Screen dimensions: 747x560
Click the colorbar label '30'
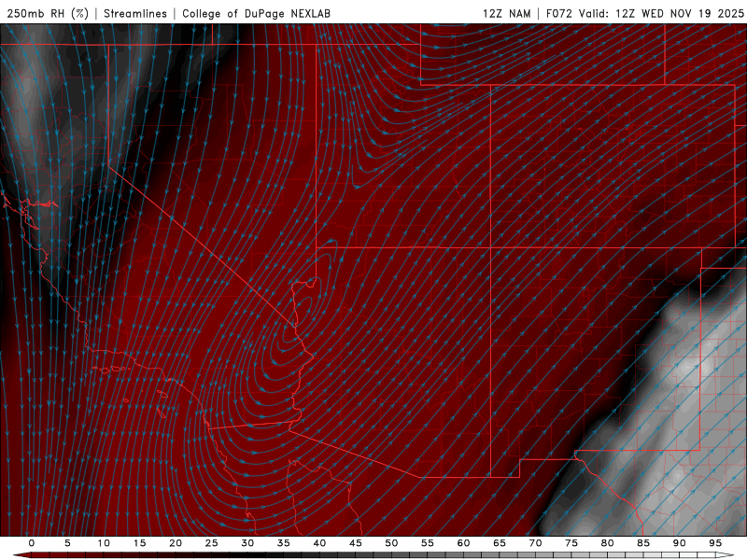[247, 543]
